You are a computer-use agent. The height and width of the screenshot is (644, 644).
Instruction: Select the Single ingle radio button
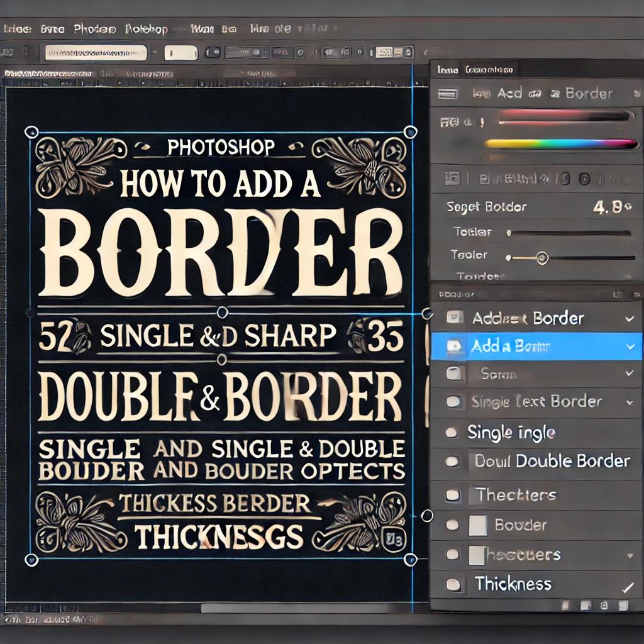[452, 432]
